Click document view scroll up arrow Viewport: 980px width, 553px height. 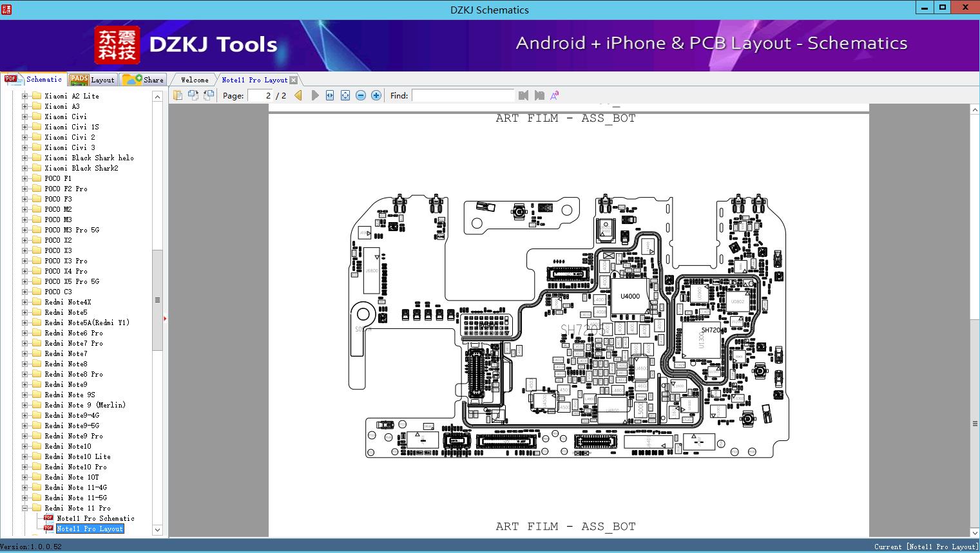coord(975,110)
